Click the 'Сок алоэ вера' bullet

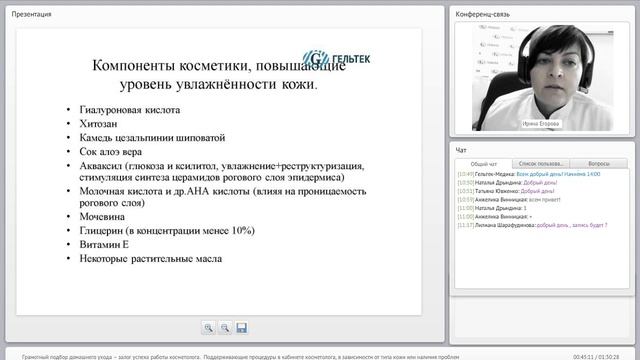coord(111,152)
